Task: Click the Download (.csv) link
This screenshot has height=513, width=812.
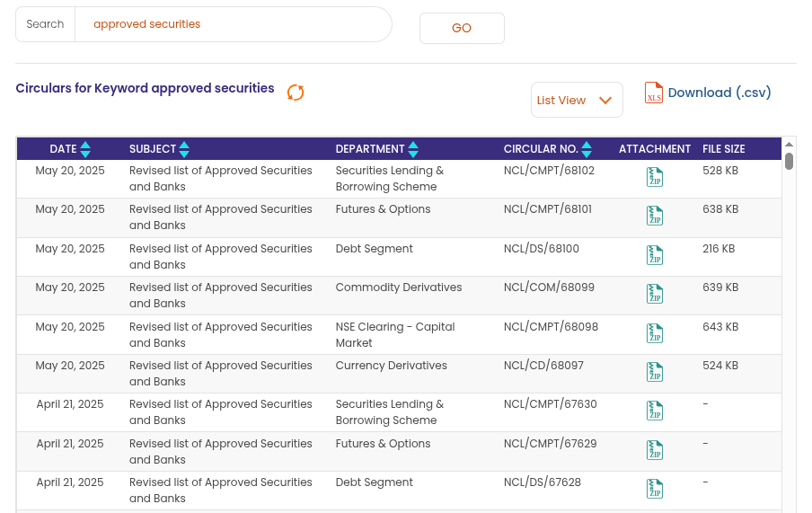Action: 719,93
